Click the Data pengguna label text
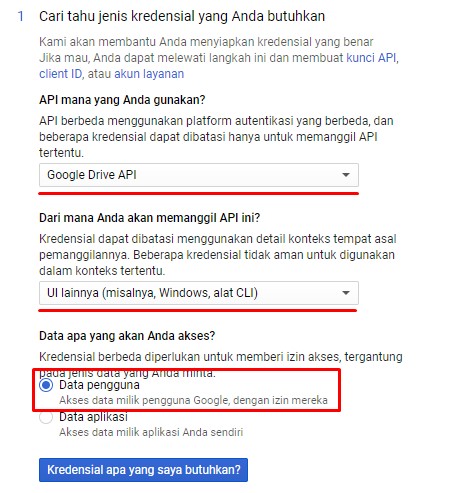 point(99,385)
